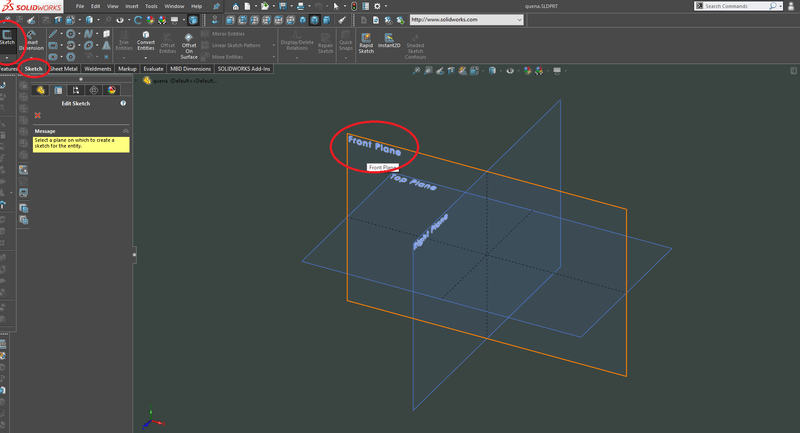Open FeatureManager Design Tree tab
Viewport: 800px width, 433px height.
tap(40, 90)
